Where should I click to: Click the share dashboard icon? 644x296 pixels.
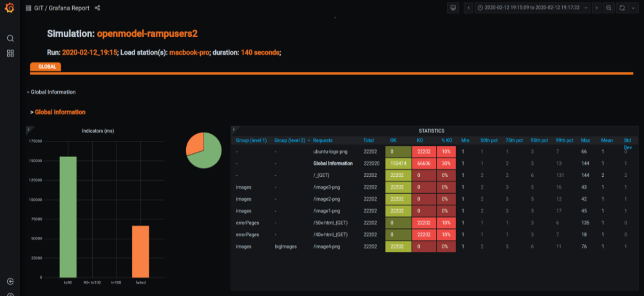(97, 8)
